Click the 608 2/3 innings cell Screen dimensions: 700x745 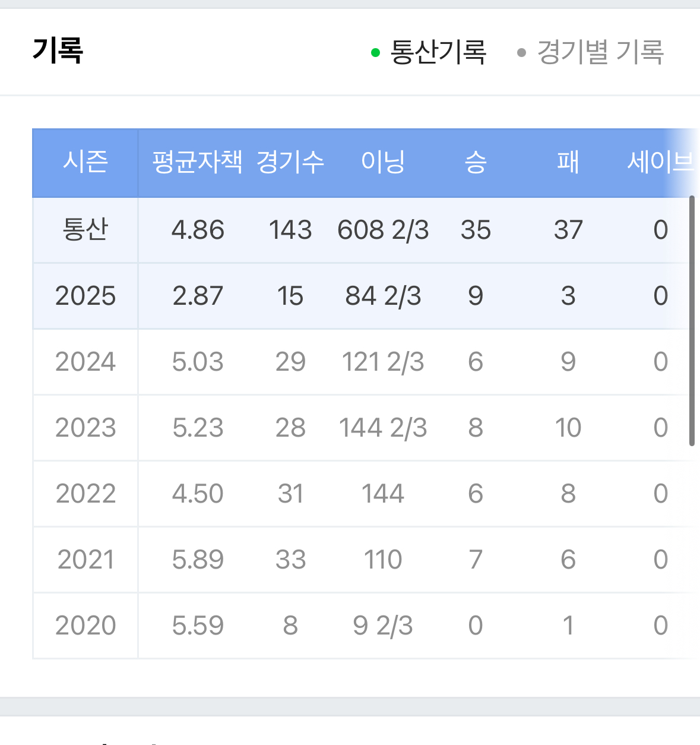pyautogui.click(x=383, y=230)
